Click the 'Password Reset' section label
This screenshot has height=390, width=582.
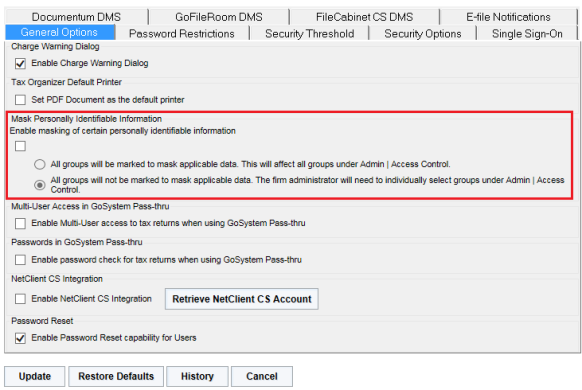(42, 321)
